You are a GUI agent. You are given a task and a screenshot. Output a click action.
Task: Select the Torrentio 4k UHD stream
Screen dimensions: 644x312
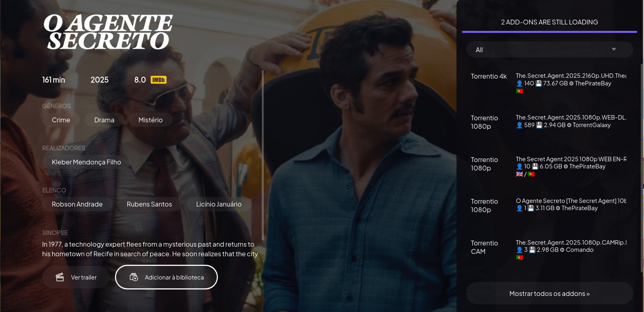click(549, 83)
